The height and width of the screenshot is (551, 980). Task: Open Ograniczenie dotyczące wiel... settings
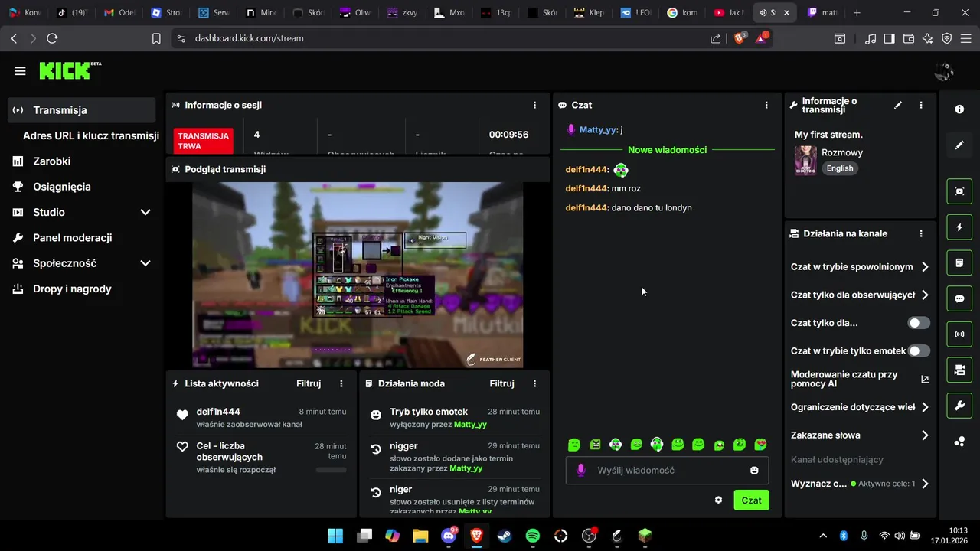[860, 407]
